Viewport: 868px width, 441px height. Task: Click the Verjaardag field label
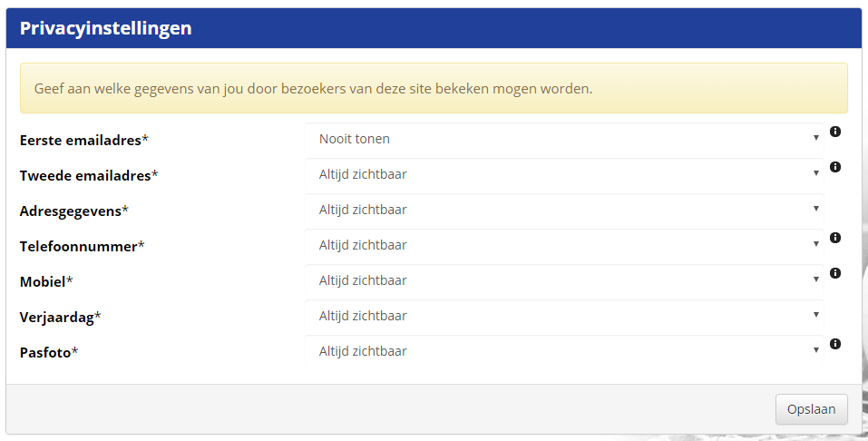pos(60,317)
